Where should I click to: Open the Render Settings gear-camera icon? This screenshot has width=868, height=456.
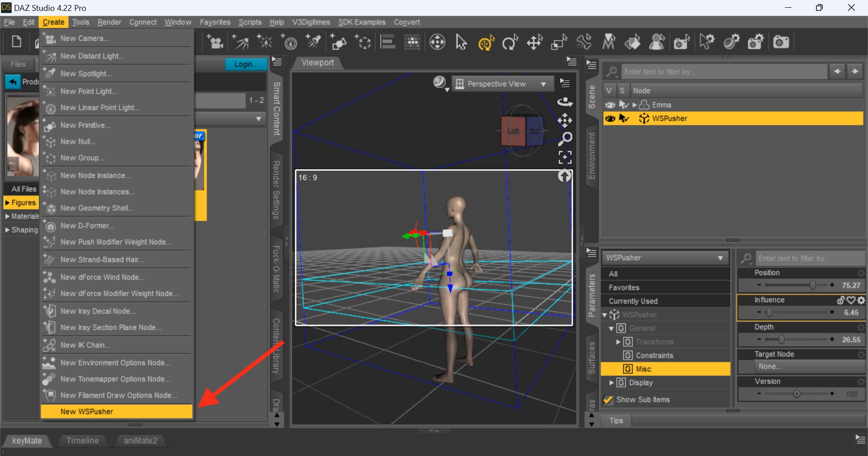756,42
